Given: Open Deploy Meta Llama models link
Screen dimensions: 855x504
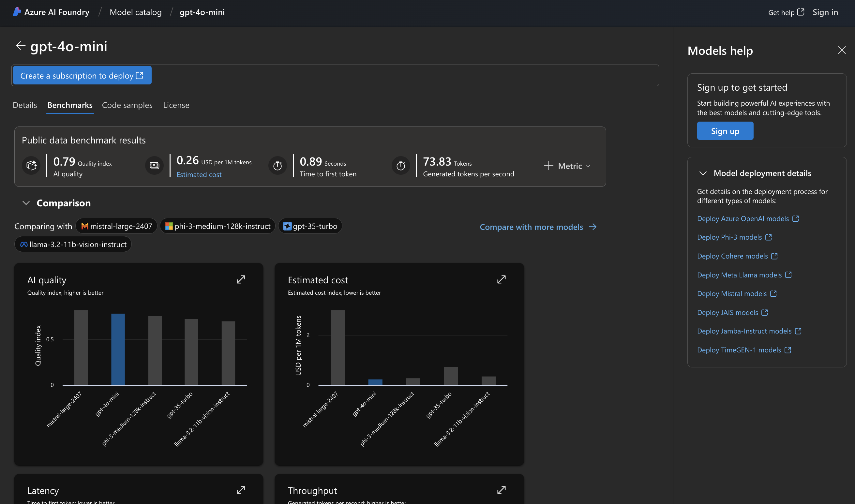Looking at the screenshot, I should pyautogui.click(x=739, y=275).
